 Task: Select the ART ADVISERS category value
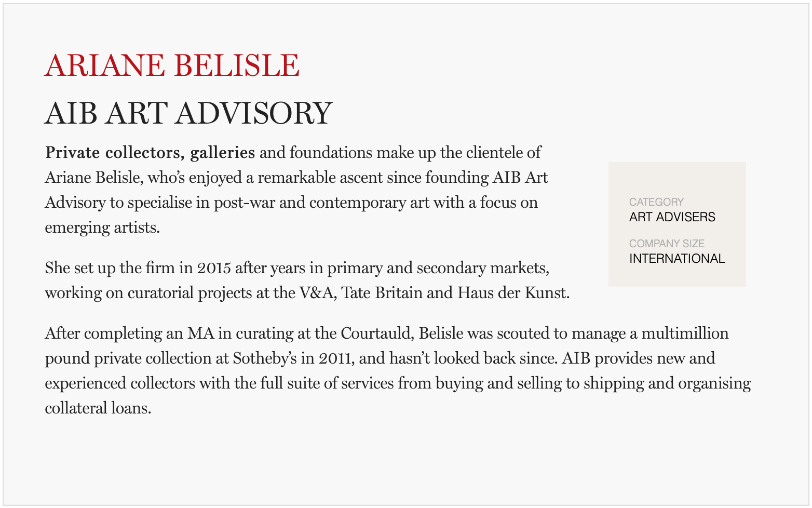pos(672,217)
